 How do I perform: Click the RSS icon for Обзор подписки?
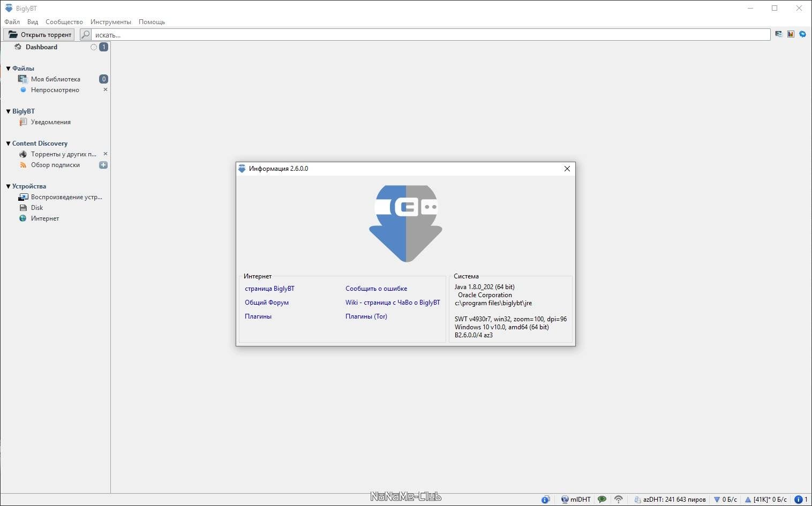tap(22, 165)
